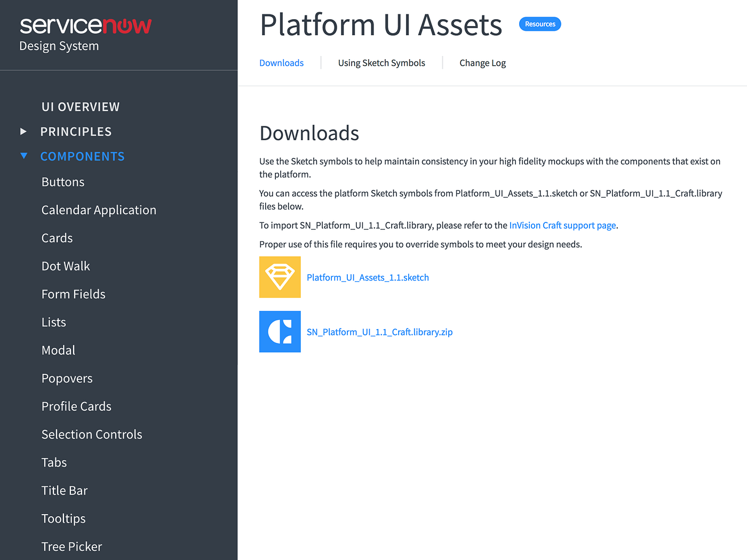The image size is (747, 560).
Task: Select the Downloads tab
Action: point(281,62)
